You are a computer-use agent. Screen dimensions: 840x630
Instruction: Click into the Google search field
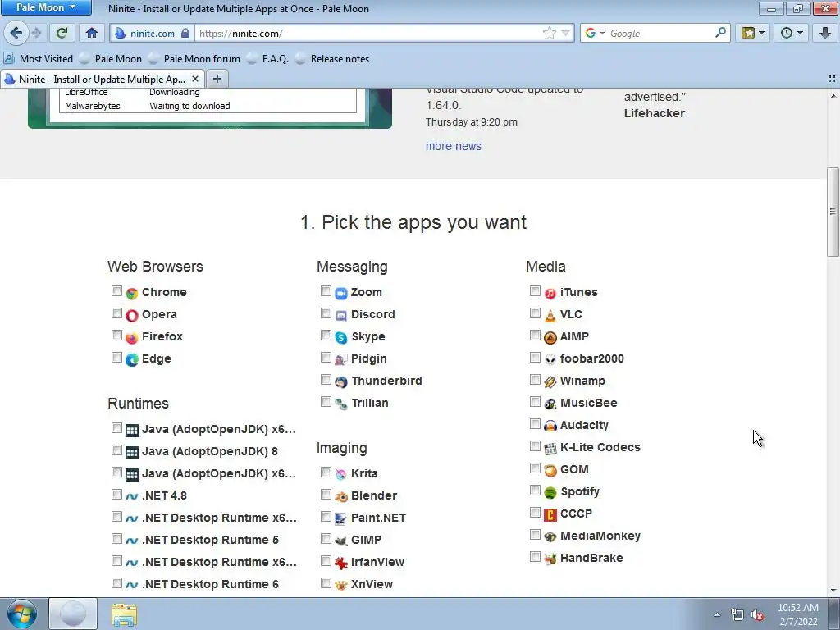660,33
